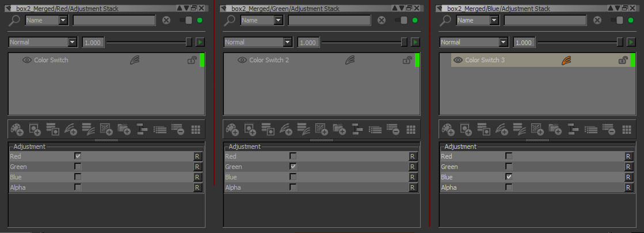Add mask stack icon in Red stack
Viewport: 644px width, 233px height.
coord(52,130)
